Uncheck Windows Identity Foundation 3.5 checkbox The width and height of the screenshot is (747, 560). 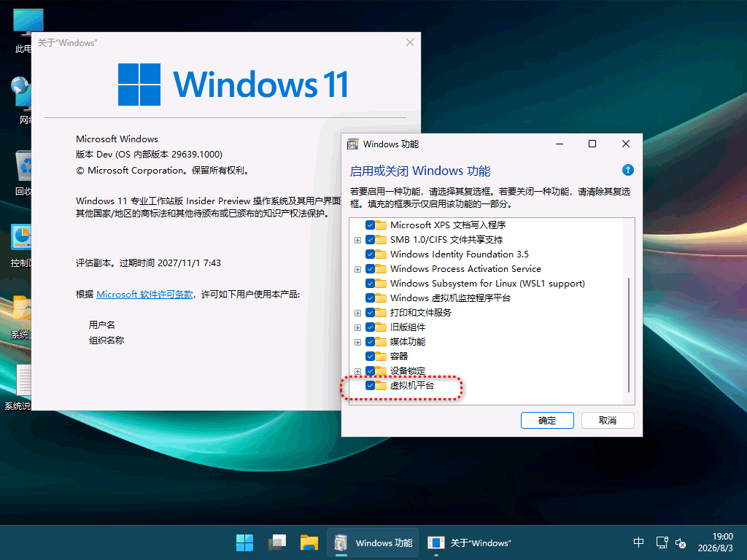pyautogui.click(x=370, y=254)
